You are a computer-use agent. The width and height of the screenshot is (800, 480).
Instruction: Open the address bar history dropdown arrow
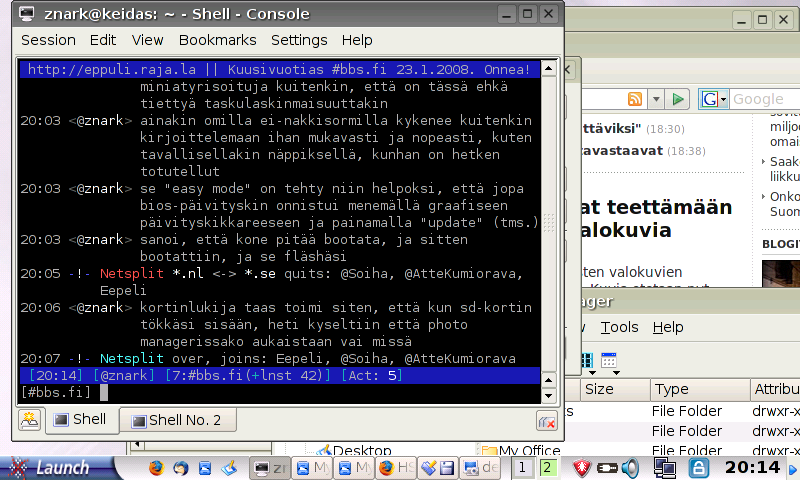tap(657, 99)
